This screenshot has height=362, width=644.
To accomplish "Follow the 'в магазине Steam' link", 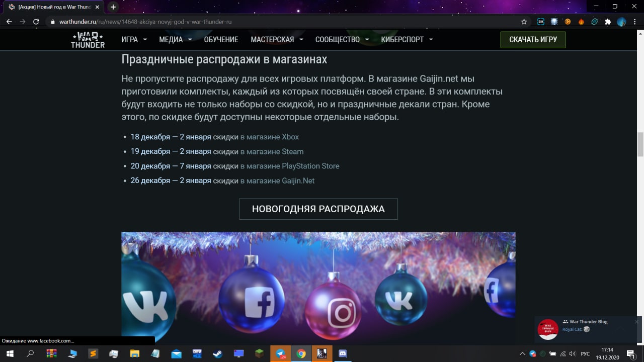I will tap(272, 151).
